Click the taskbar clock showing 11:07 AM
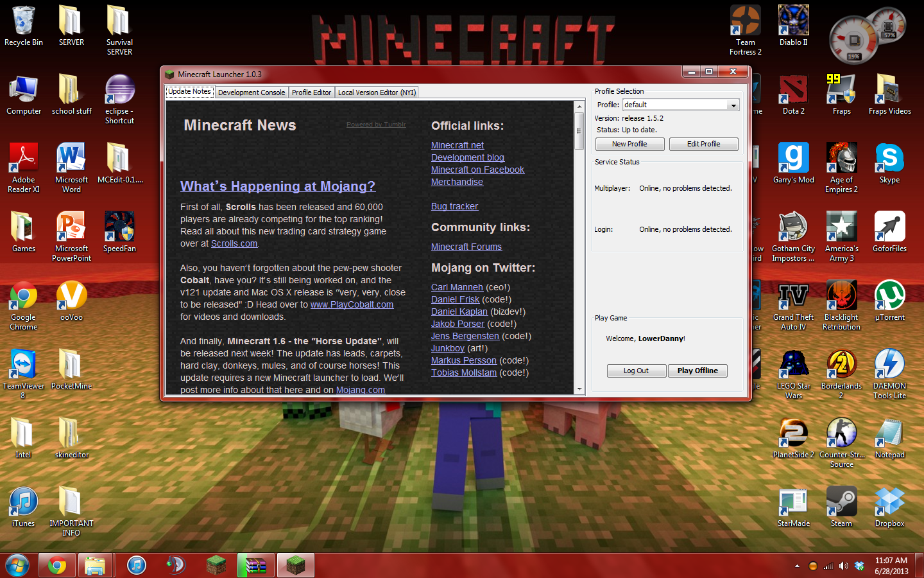The width and height of the screenshot is (924, 578). click(x=891, y=566)
